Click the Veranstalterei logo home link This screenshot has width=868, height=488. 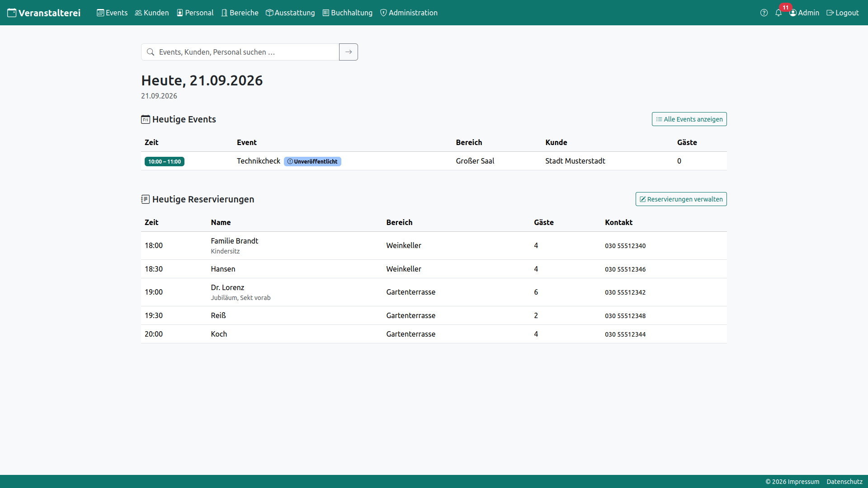point(44,13)
